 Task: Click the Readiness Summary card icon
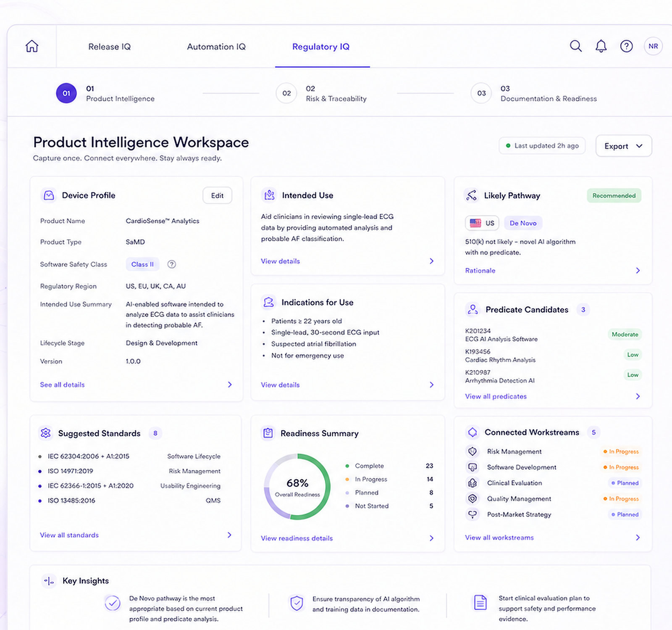pyautogui.click(x=268, y=433)
